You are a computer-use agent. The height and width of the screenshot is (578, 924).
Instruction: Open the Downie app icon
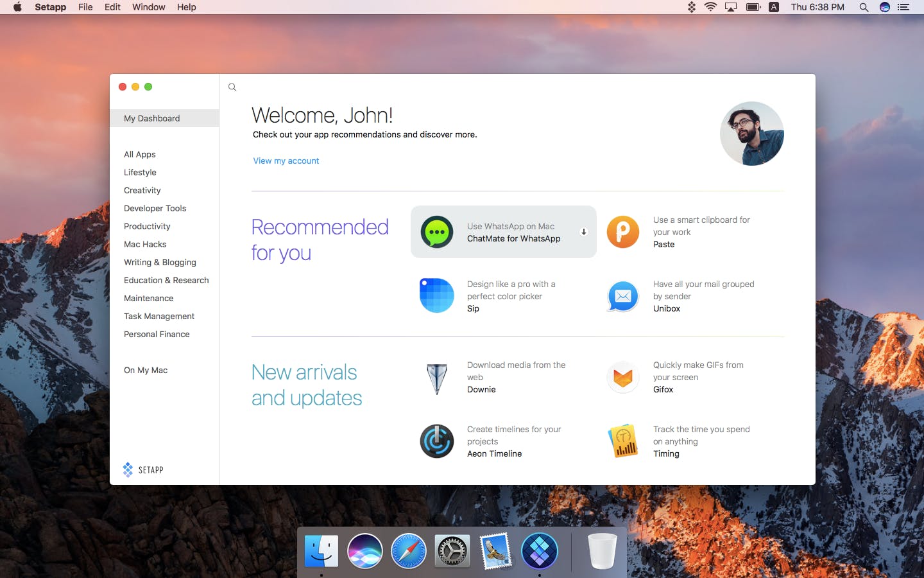[437, 378]
